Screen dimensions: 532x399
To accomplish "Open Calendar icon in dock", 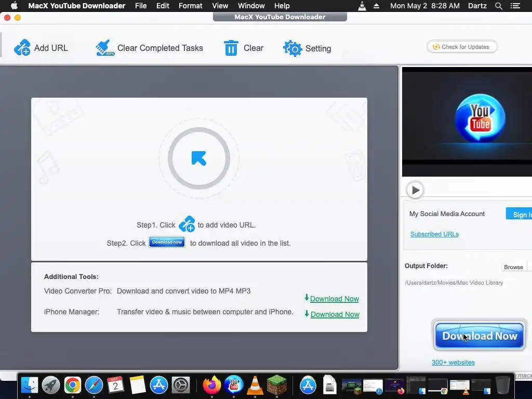I will click(x=115, y=385).
